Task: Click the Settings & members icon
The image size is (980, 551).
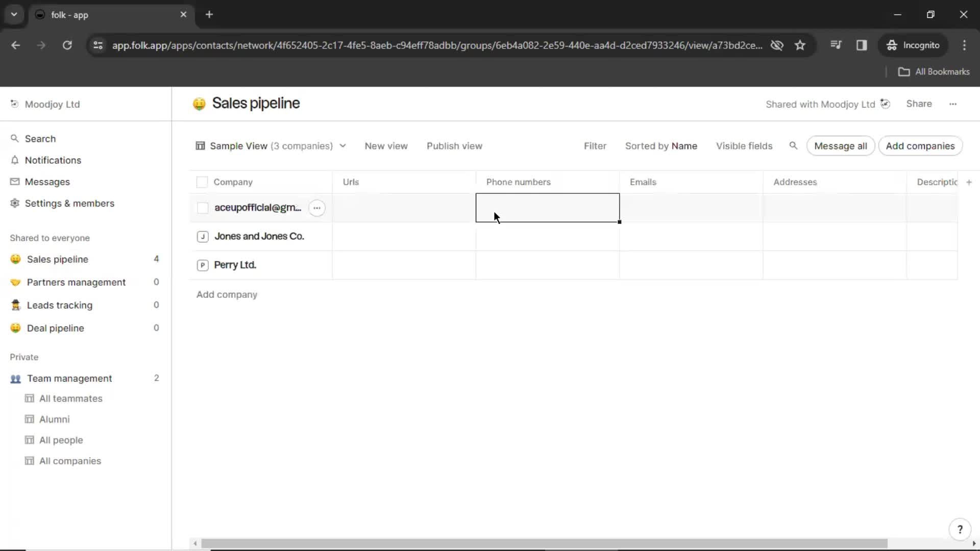Action: (x=13, y=203)
